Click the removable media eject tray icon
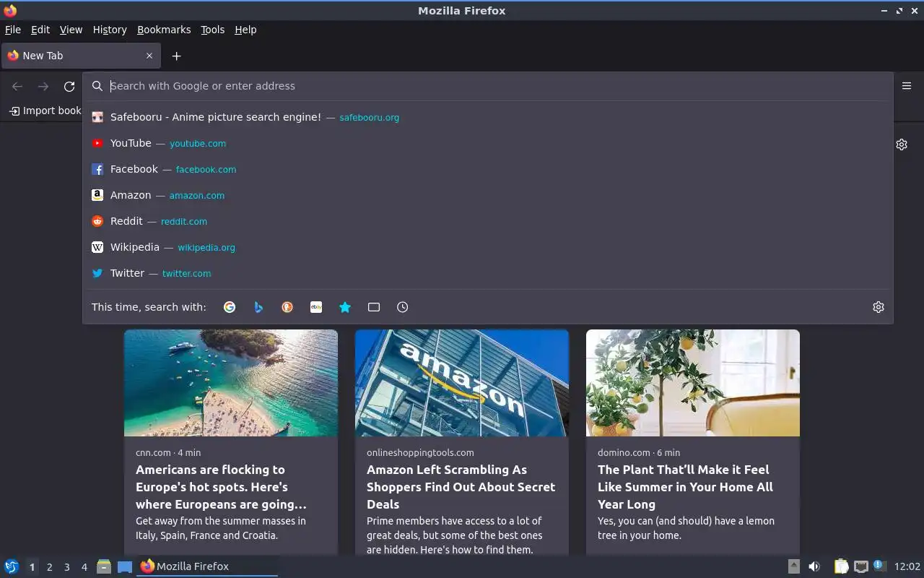Image resolution: width=924 pixels, height=578 pixels. pos(793,566)
